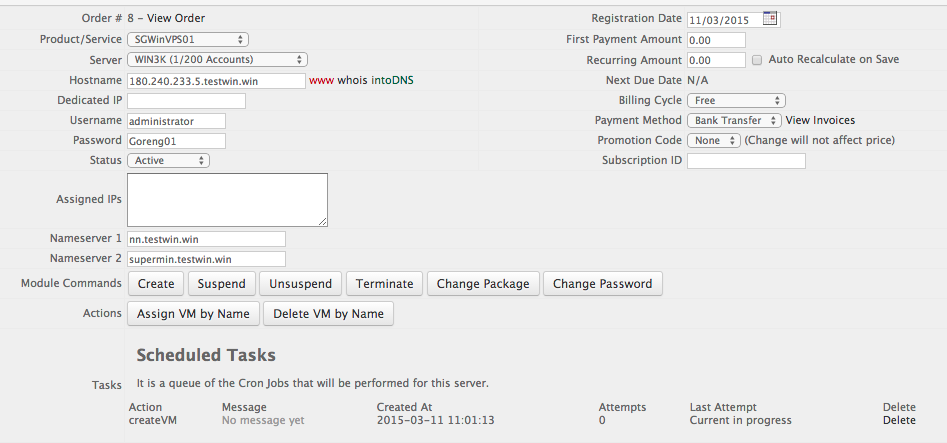
Task: Focus the Dedicated IP input field
Action: 187,101
